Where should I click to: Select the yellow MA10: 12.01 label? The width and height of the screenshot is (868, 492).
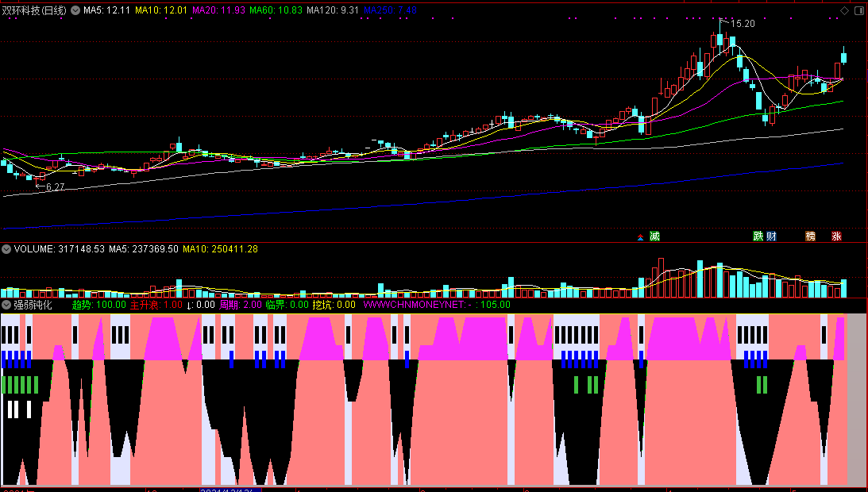click(x=161, y=10)
